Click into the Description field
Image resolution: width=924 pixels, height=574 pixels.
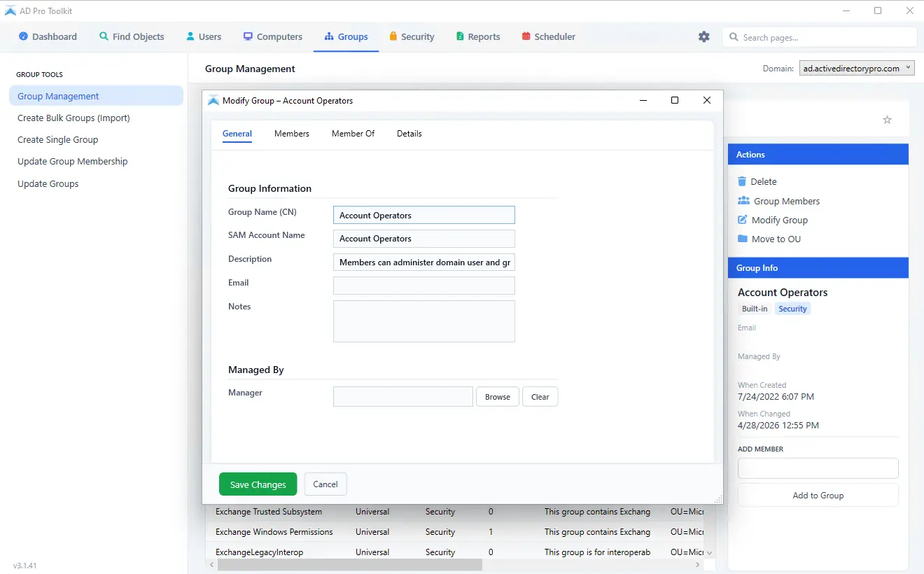coord(424,262)
